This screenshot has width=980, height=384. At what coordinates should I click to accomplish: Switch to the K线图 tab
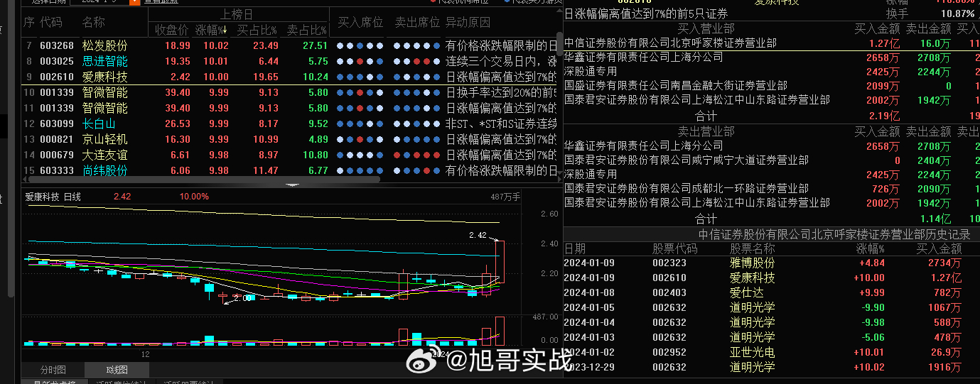click(117, 370)
